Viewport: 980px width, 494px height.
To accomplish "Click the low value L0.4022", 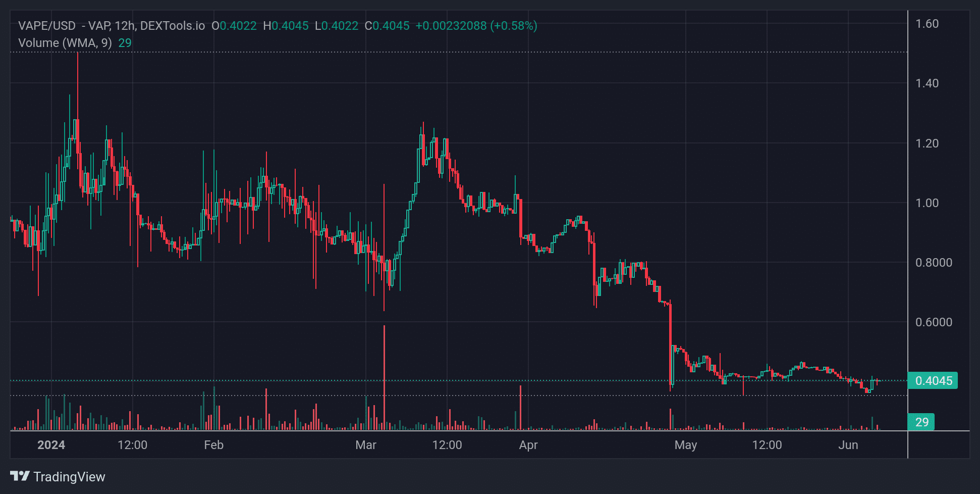I will point(337,26).
